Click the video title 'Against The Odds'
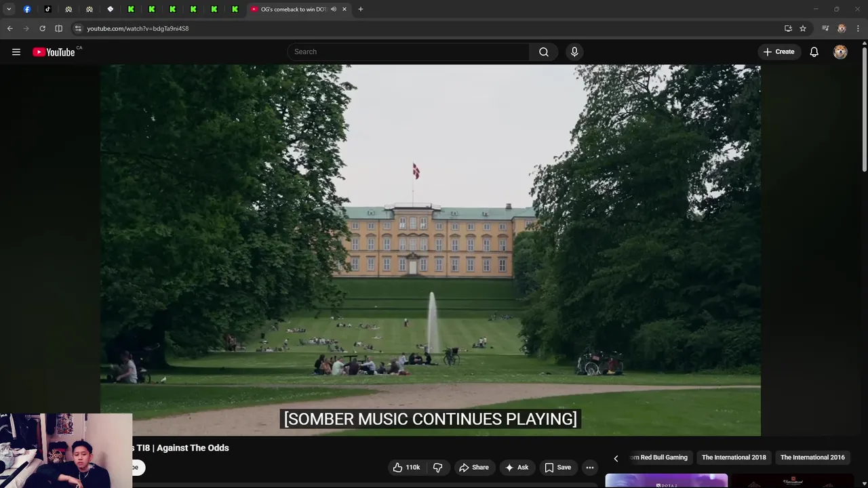The image size is (868, 488). 193,448
